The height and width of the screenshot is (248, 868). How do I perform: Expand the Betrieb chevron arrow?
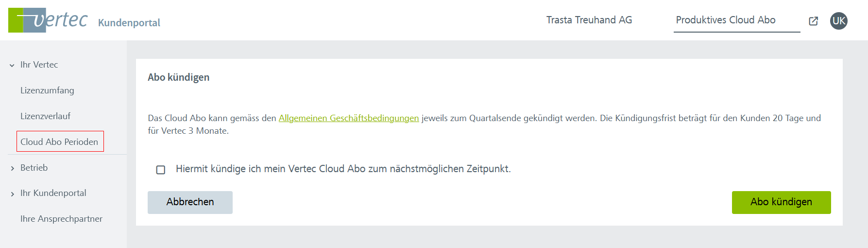12,168
